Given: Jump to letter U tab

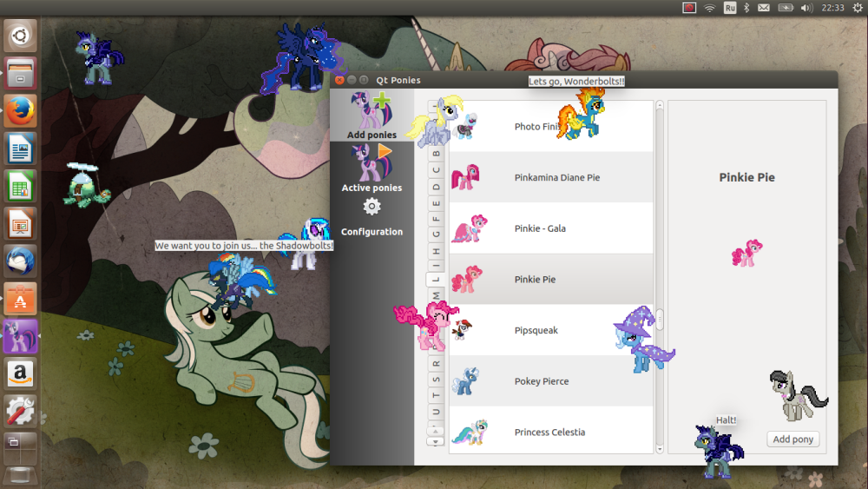Looking at the screenshot, I should click(x=437, y=412).
